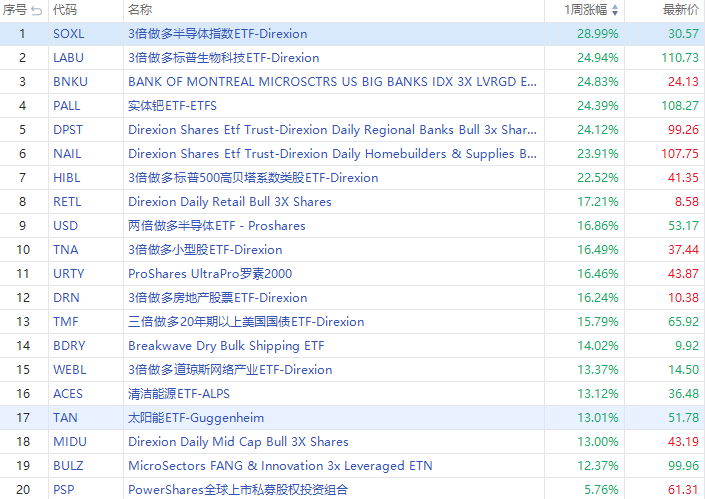
Task: Click the 22.52% weekly gain value
Action: click(x=598, y=178)
